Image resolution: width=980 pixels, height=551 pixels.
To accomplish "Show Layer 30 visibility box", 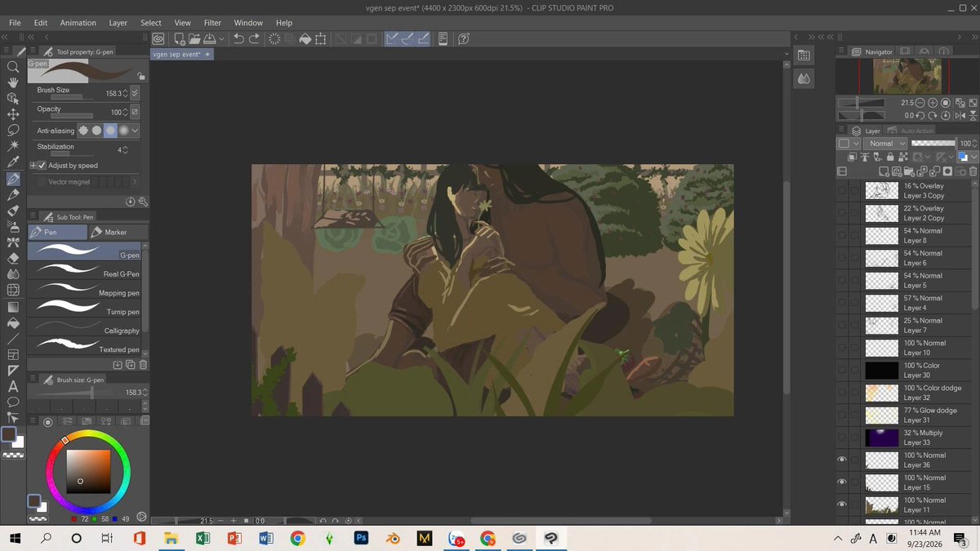I will tap(842, 370).
